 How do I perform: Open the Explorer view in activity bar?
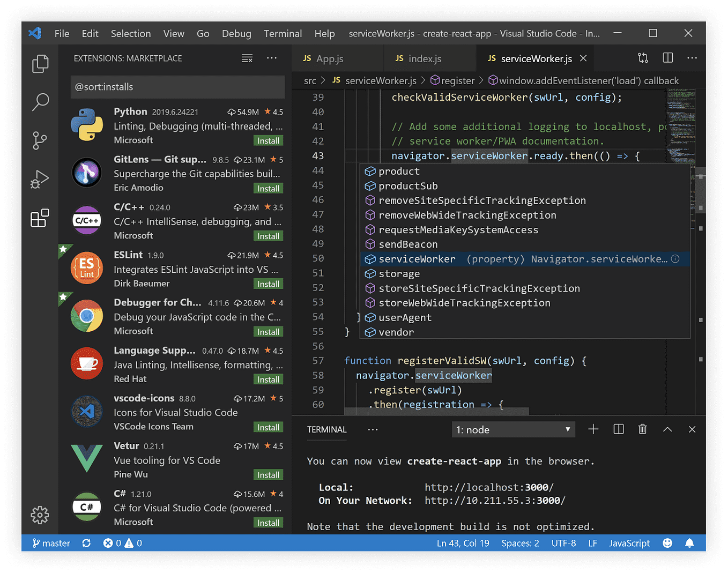(x=40, y=64)
